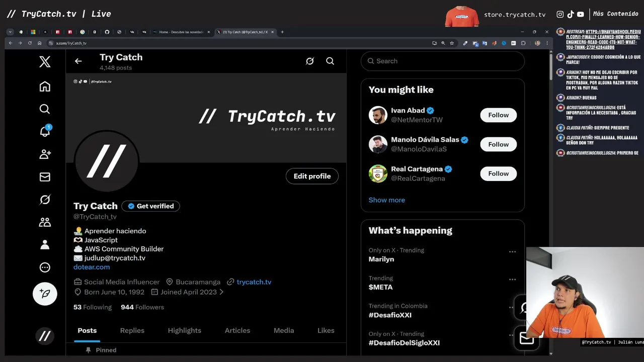Open the Grok icon in left sidebar
Screen dimensions: 644x362
point(45,200)
